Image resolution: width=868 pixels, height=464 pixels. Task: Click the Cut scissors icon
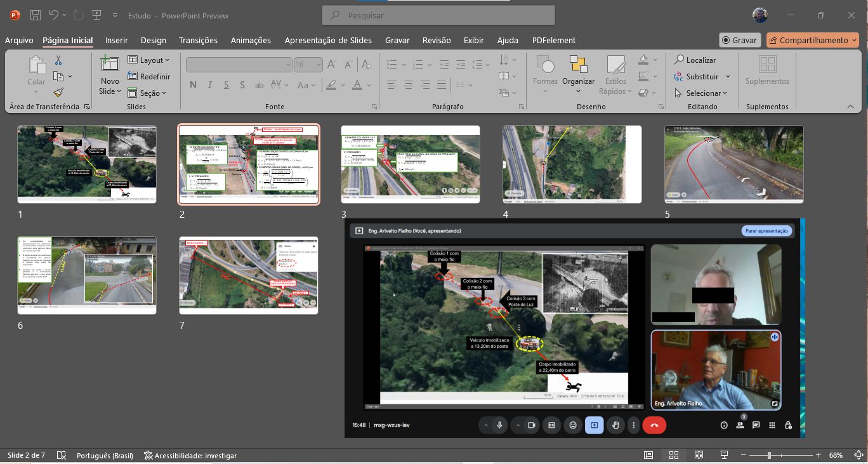pos(58,60)
